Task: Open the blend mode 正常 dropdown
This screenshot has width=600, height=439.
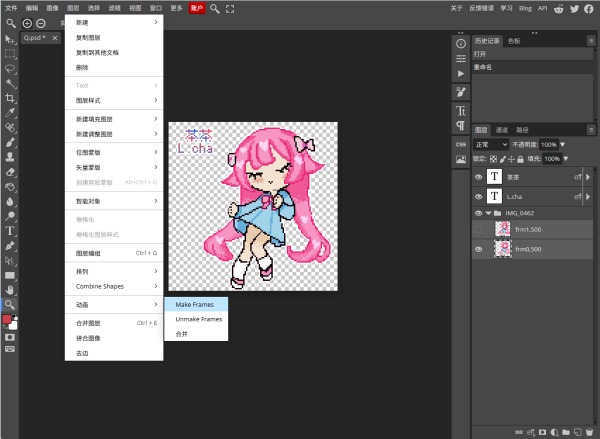Action: pyautogui.click(x=491, y=145)
